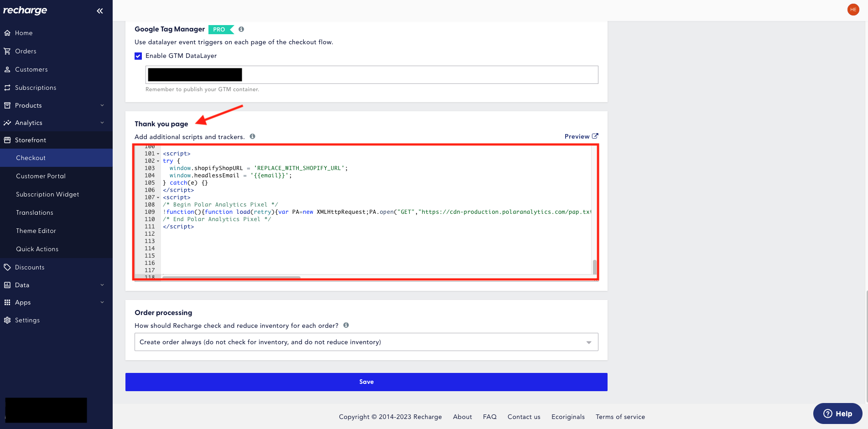Image resolution: width=868 pixels, height=429 pixels.
Task: Click info icon beside Order processing question
Action: tap(346, 325)
